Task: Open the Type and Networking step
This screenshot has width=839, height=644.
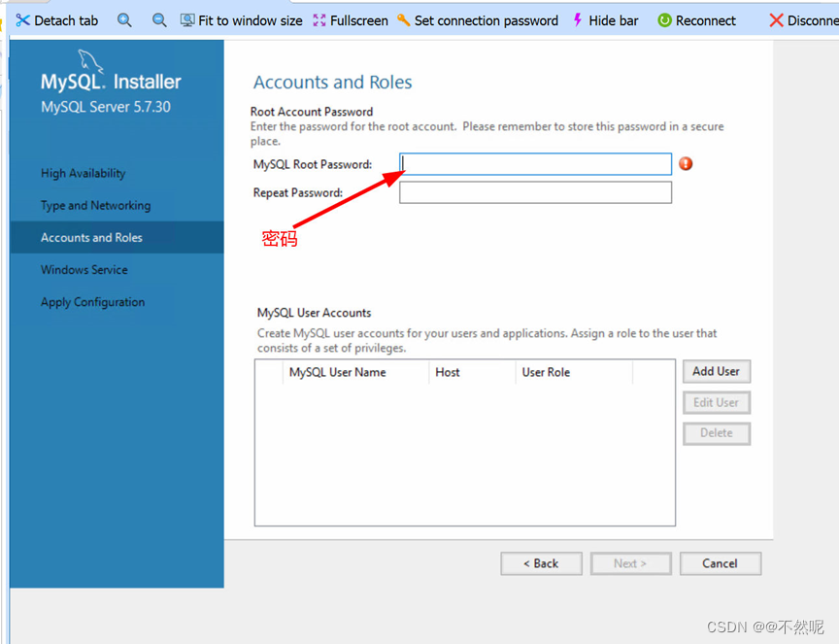Action: pyautogui.click(x=117, y=206)
